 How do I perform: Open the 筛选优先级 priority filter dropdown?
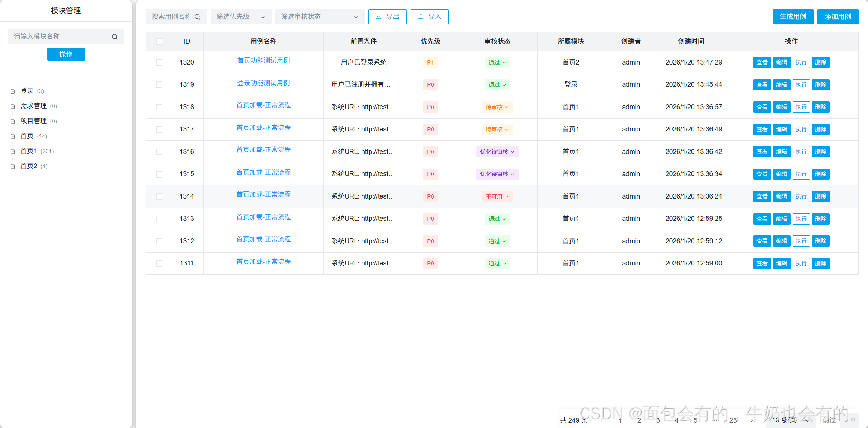[x=240, y=17]
